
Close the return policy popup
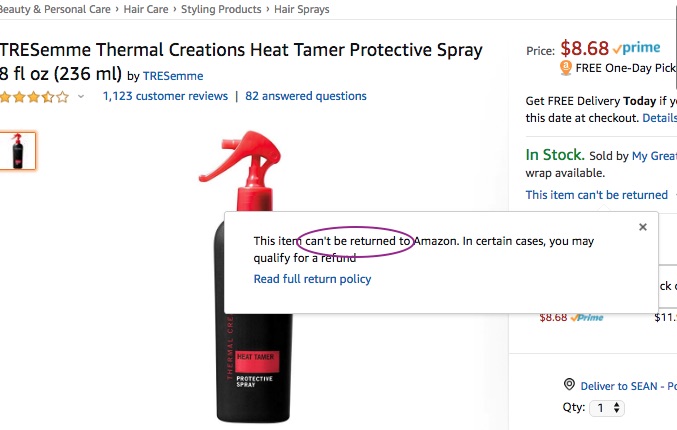tap(643, 227)
